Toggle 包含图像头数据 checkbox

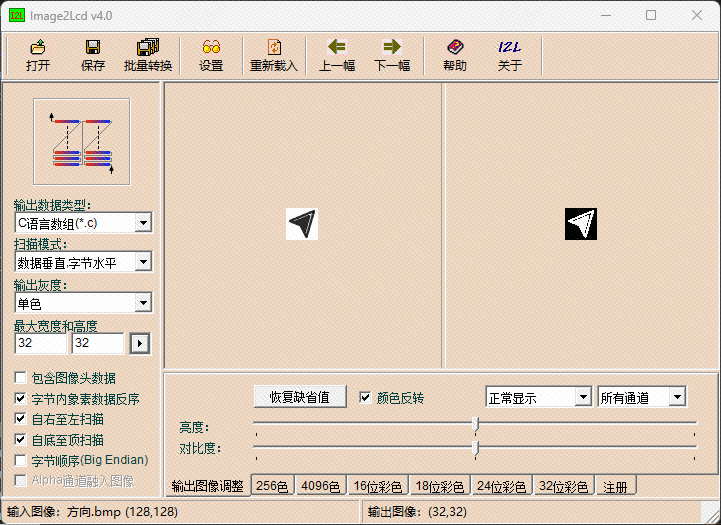click(20, 378)
